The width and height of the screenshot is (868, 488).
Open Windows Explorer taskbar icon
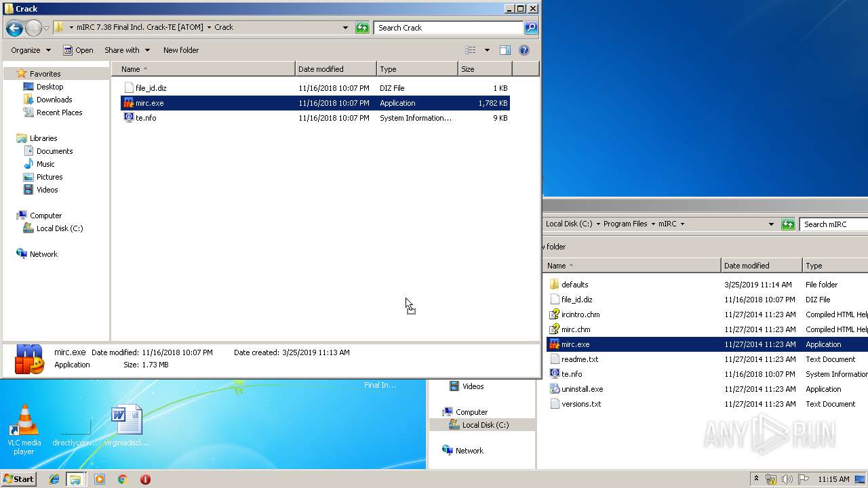75,479
